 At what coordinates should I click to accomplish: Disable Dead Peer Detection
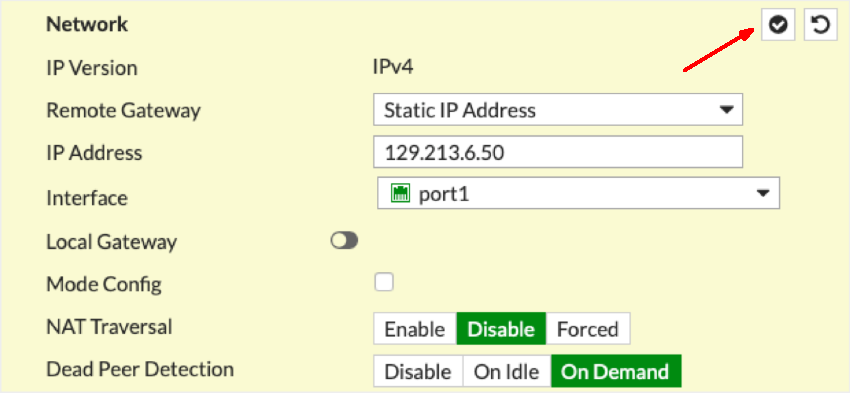pos(417,371)
